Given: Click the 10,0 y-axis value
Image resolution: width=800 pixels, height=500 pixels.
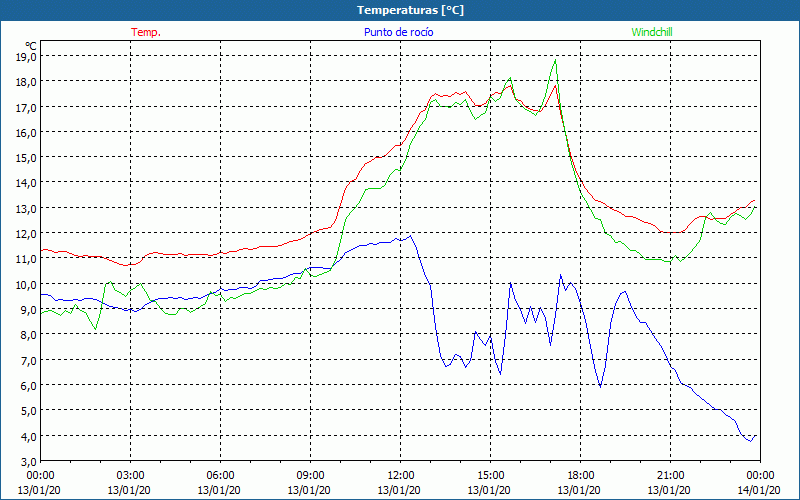Looking at the screenshot, I should coord(27,284).
